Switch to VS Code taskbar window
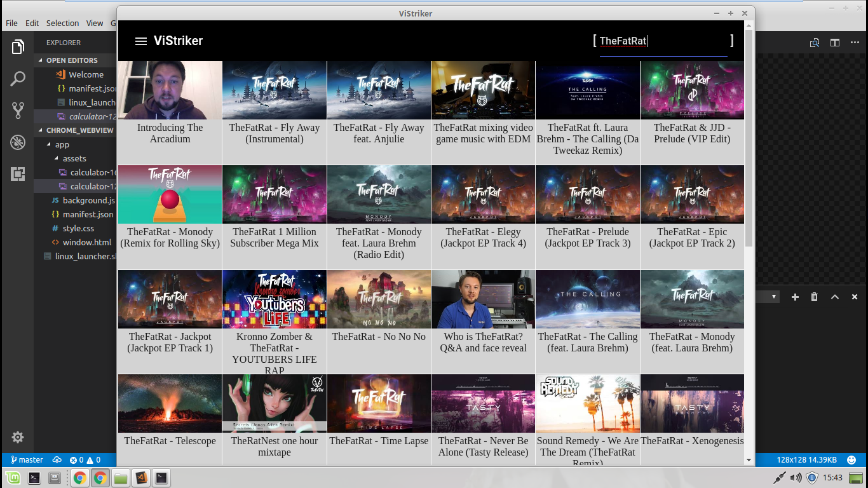868x488 pixels. click(142, 478)
